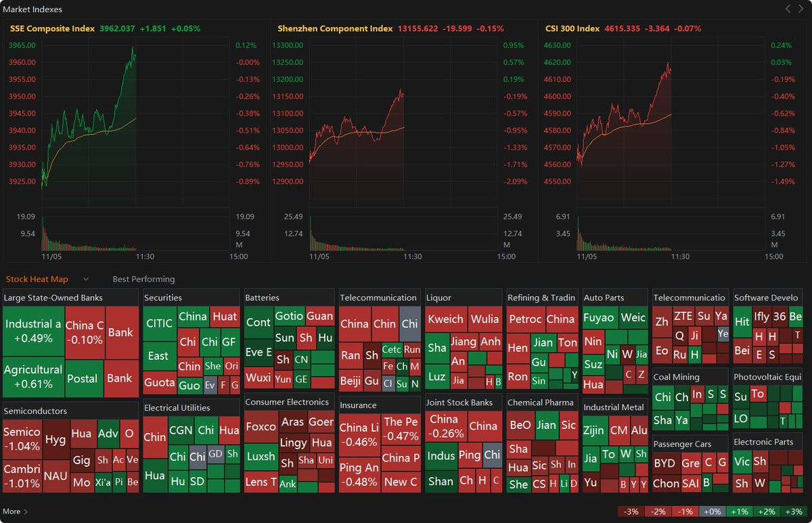Select the Kweich liquor tile
The width and height of the screenshot is (812, 523).
coord(446,319)
